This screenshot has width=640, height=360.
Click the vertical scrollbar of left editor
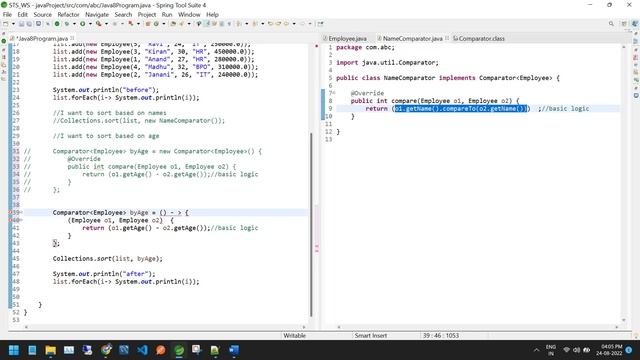(x=311, y=224)
